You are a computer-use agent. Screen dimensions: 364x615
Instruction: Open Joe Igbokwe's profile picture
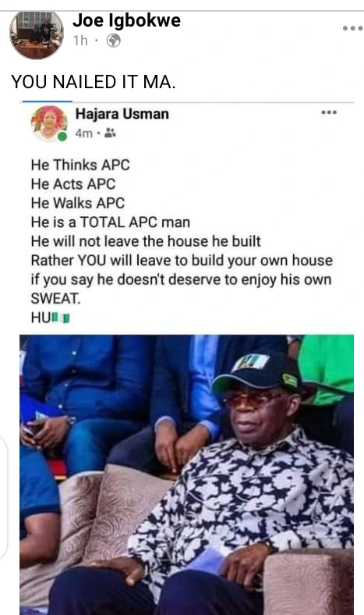(x=37, y=35)
